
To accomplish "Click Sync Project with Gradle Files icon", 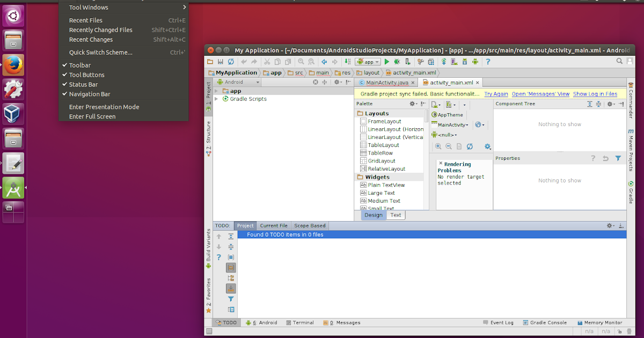I will click(443, 62).
